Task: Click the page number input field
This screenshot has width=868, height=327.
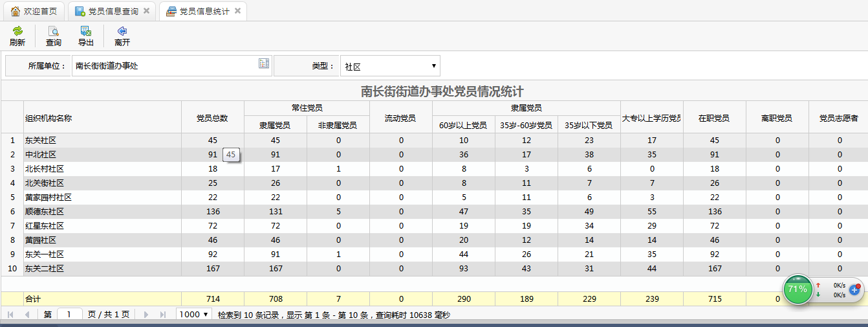Action: tap(70, 314)
